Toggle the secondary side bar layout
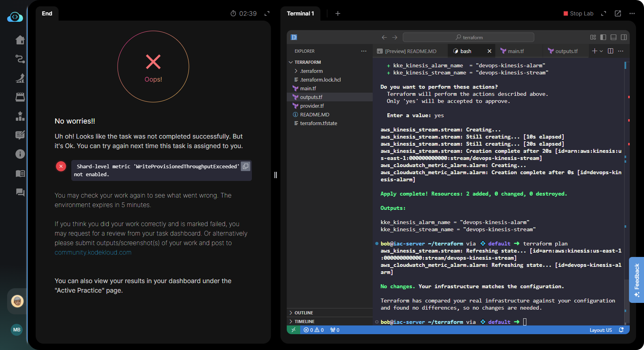644x350 pixels. [x=624, y=37]
